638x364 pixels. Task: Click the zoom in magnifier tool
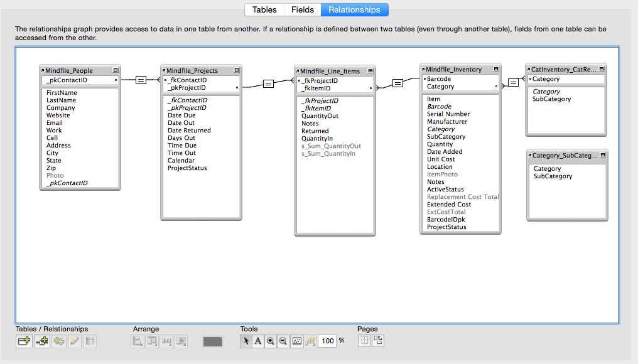[x=271, y=341]
